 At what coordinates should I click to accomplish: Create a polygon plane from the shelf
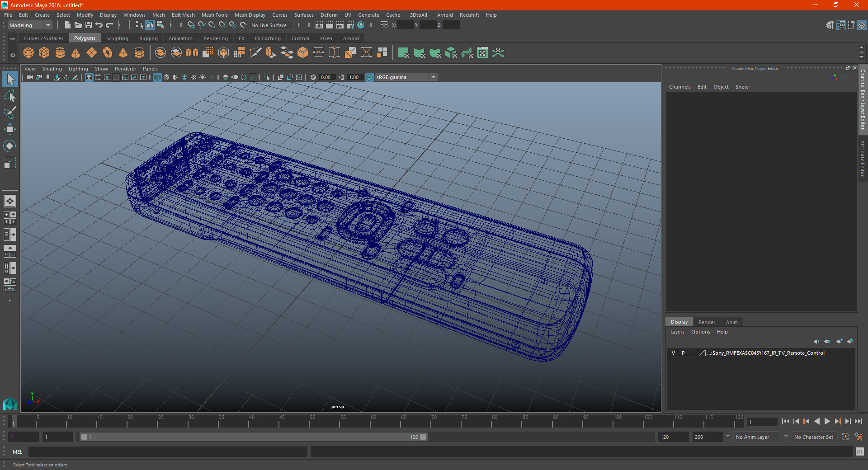[92, 53]
